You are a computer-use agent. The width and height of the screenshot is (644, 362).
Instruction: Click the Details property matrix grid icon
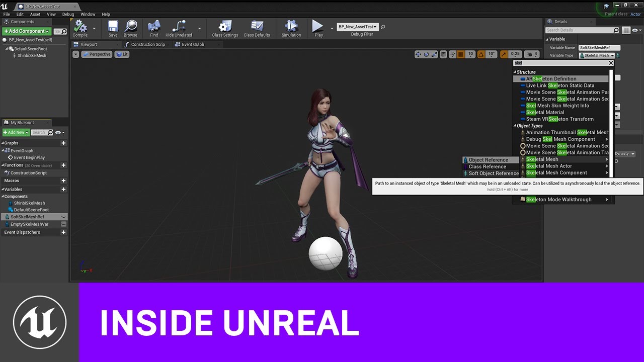626,30
